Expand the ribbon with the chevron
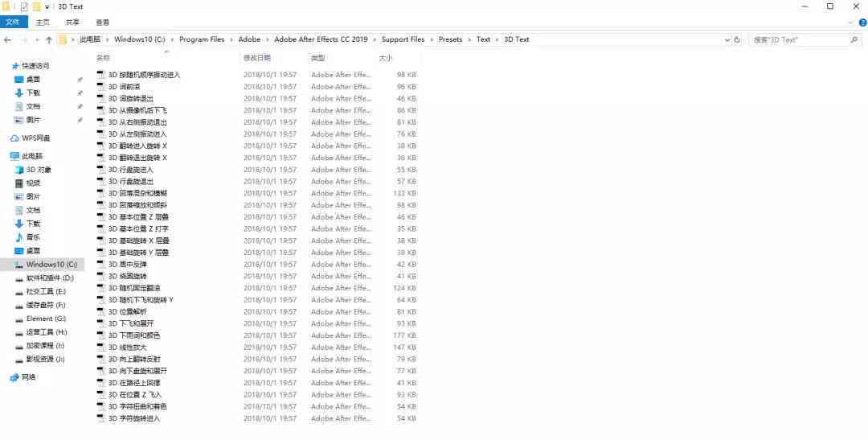This screenshot has height=440, width=868. tap(851, 23)
